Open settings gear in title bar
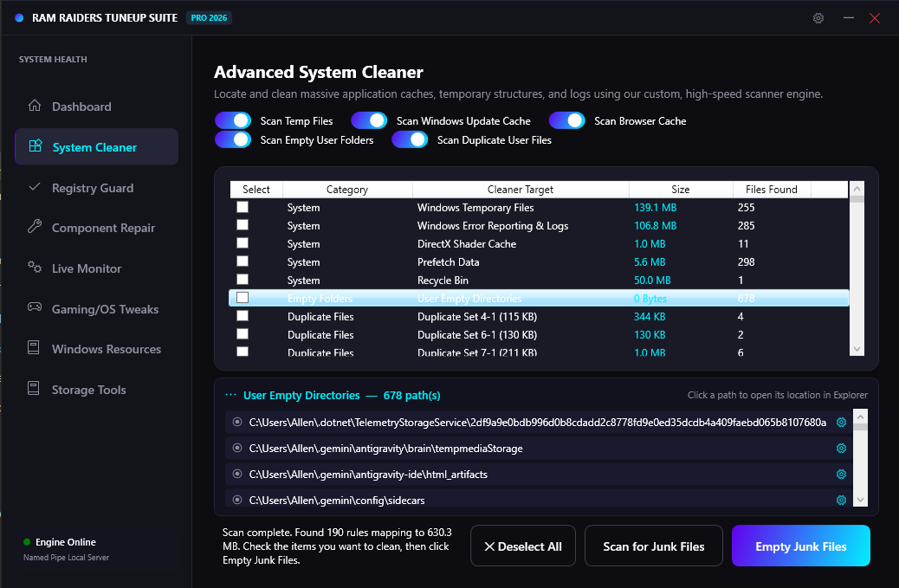This screenshot has width=899, height=588. pyautogui.click(x=818, y=18)
